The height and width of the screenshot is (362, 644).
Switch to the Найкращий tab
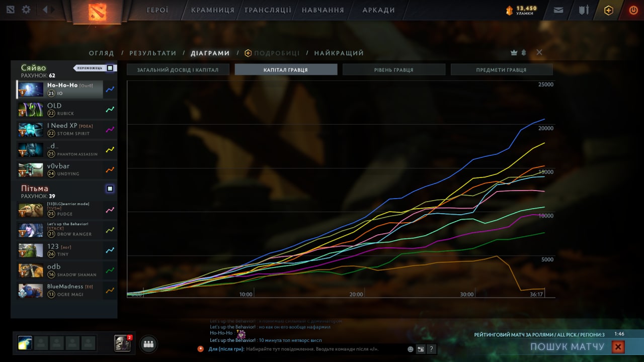point(339,53)
